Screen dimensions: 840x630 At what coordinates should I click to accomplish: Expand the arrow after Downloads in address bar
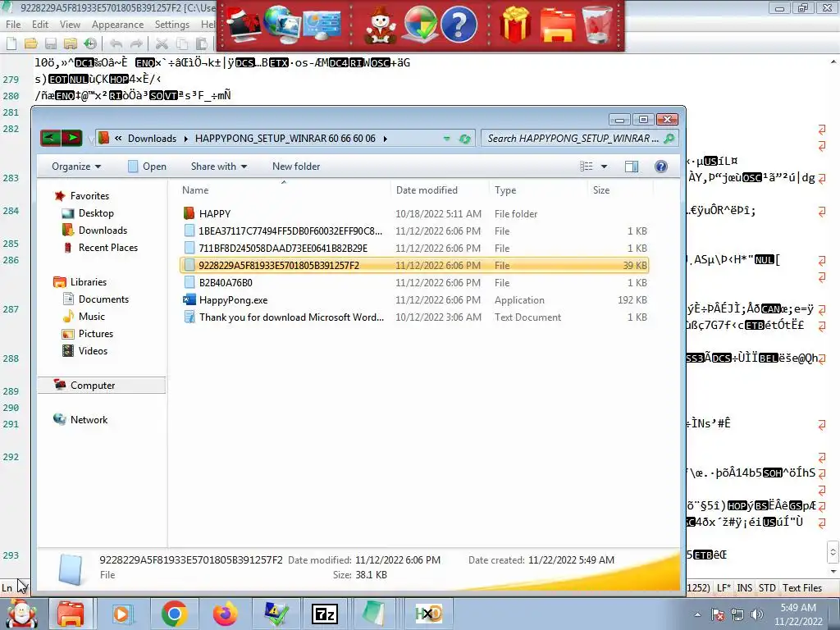(186, 139)
